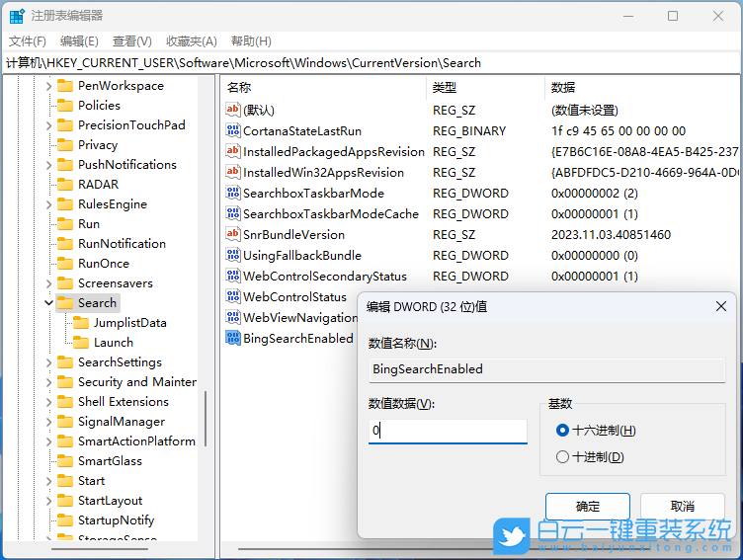Screen dimensions: 743x560
Task: Select the hexadecimal 十六进制(H) radio button
Action: pos(562,431)
